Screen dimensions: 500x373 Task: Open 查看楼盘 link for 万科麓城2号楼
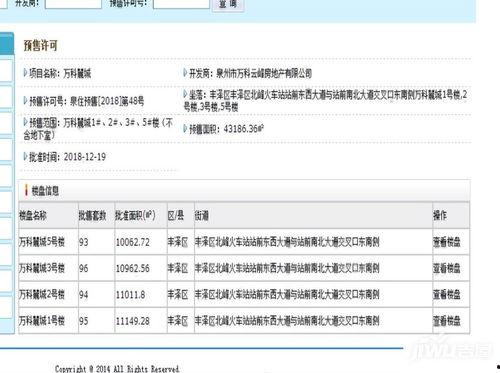(x=447, y=294)
